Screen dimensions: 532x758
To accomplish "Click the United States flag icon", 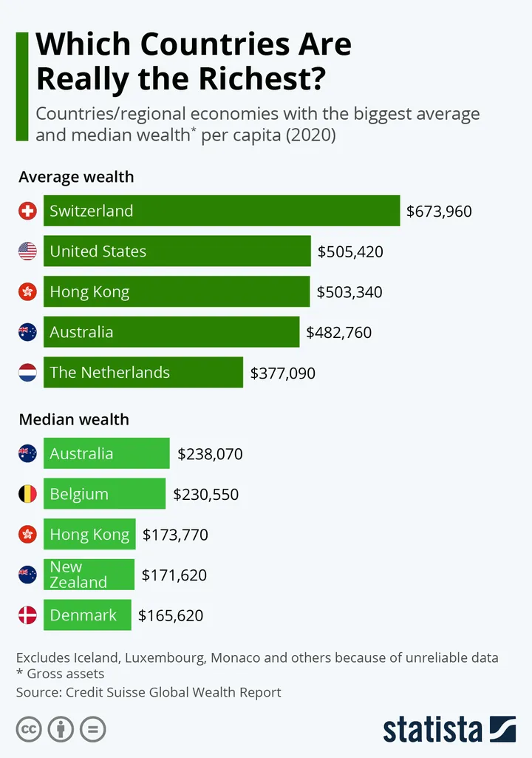I will click(27, 251).
